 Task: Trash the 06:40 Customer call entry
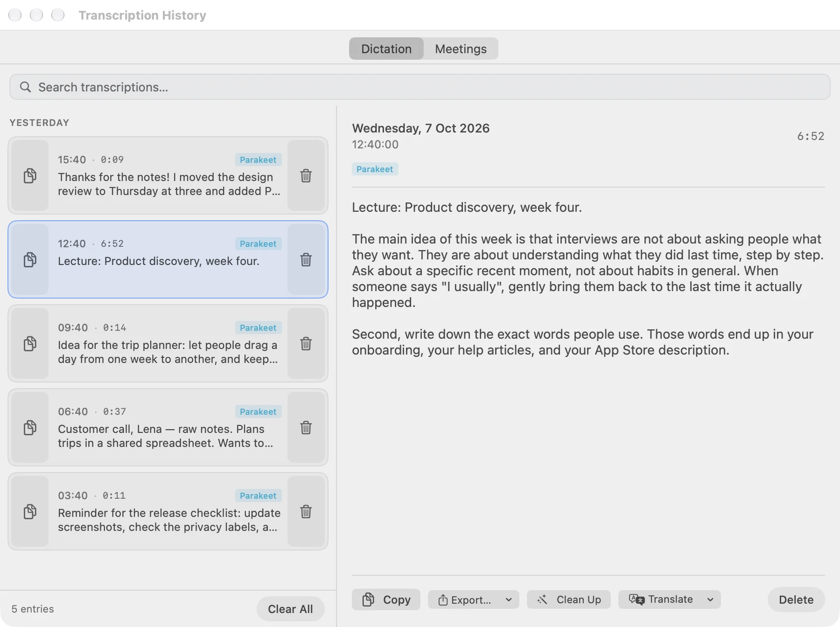306,427
